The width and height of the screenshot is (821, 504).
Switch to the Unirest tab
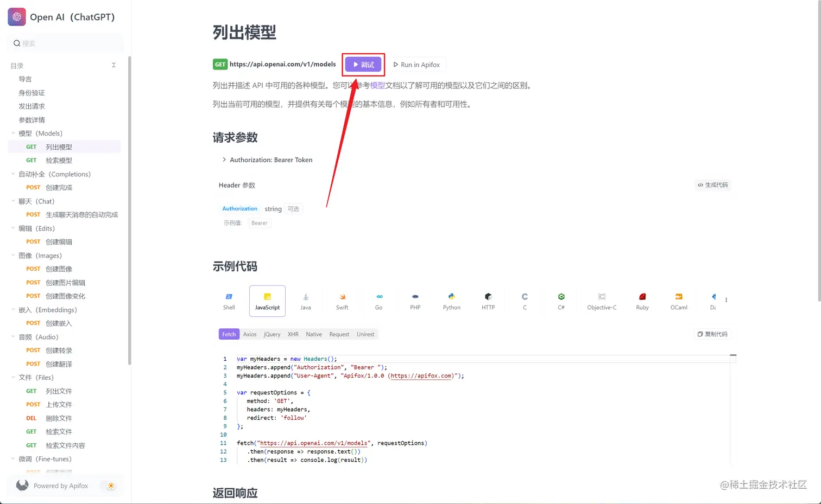pos(365,334)
